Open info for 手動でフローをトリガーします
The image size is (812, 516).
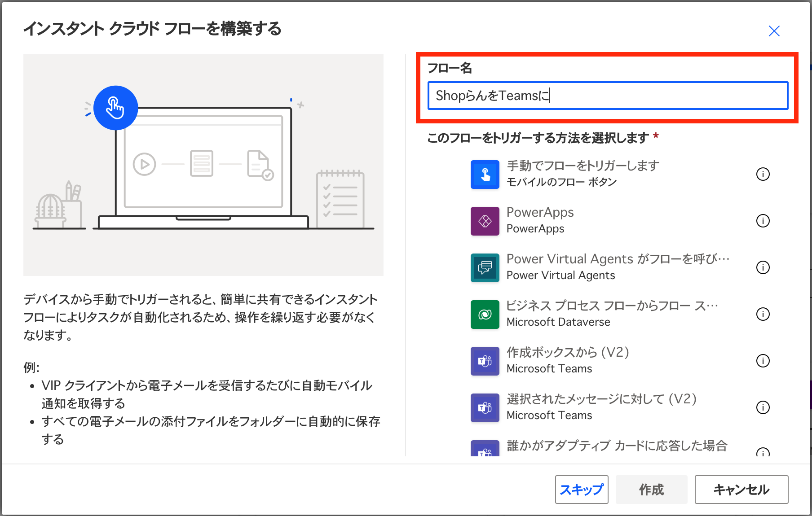pyautogui.click(x=763, y=174)
